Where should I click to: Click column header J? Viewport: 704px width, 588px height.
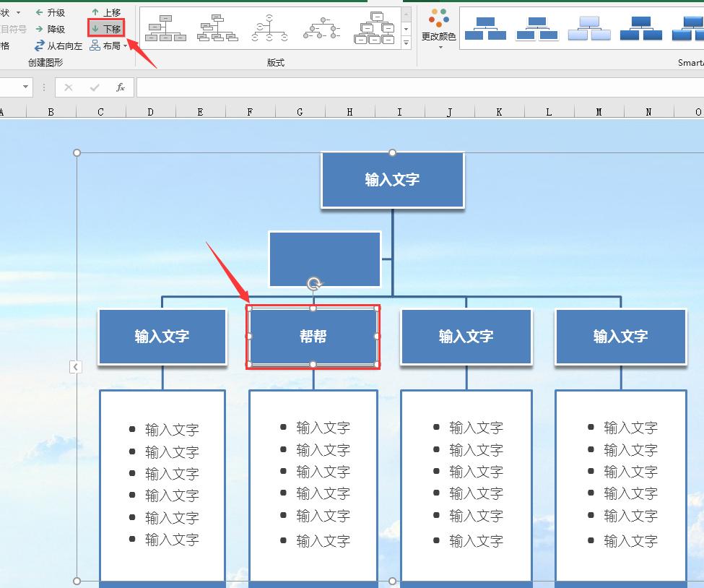(x=449, y=111)
